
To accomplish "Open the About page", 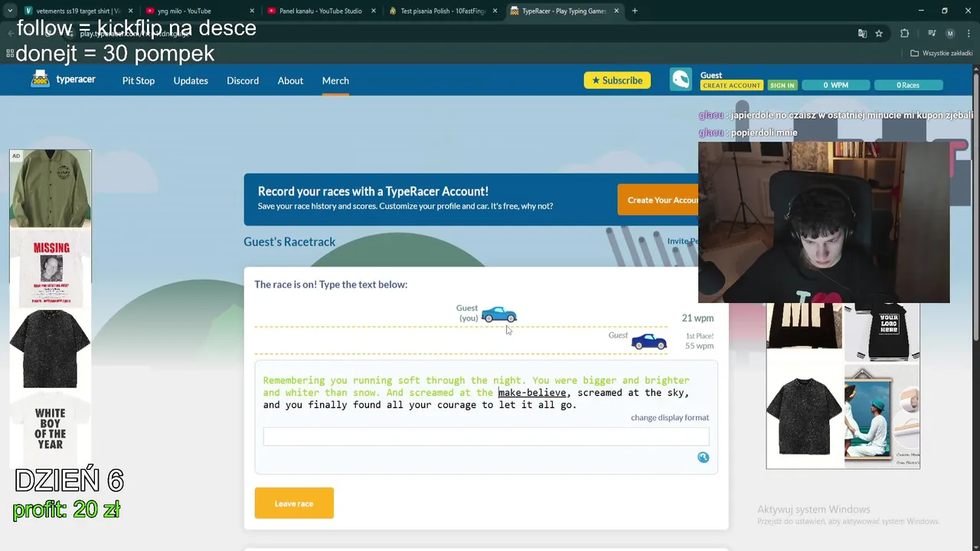I will pos(290,80).
